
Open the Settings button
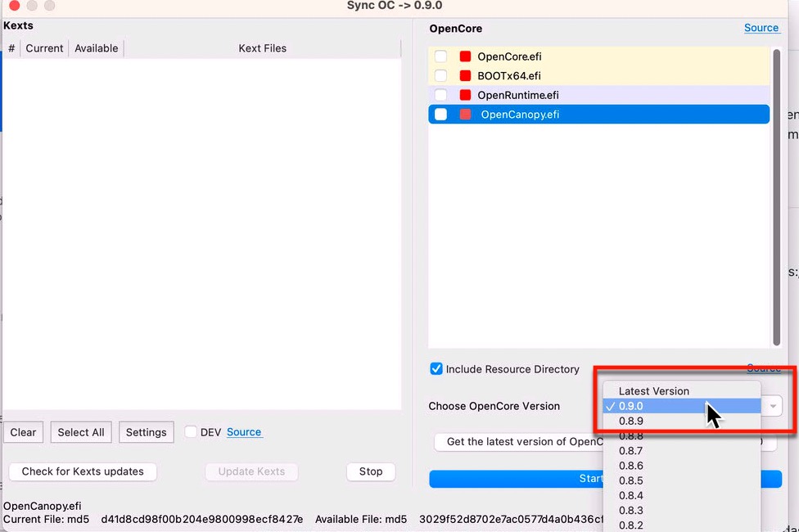point(147,432)
